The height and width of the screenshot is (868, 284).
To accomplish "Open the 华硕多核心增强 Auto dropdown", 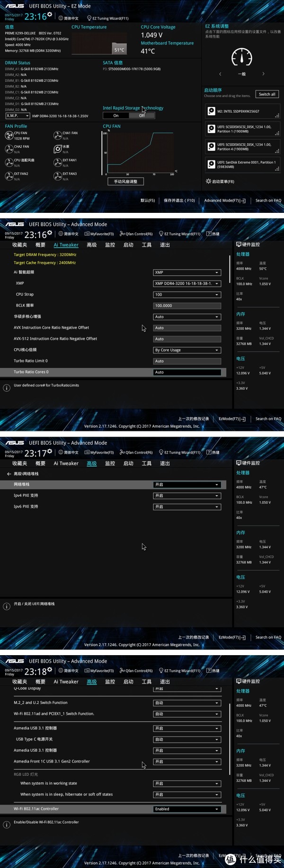I will coord(187,317).
